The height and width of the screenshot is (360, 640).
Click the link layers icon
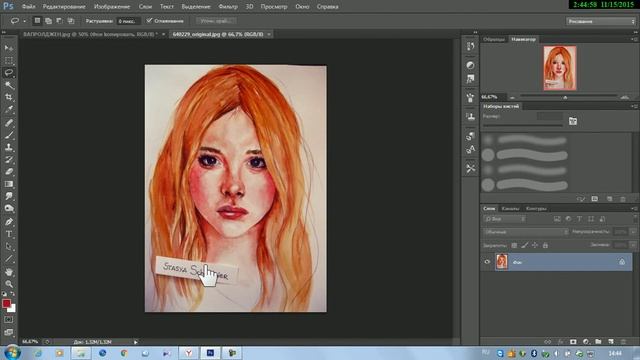click(x=547, y=342)
